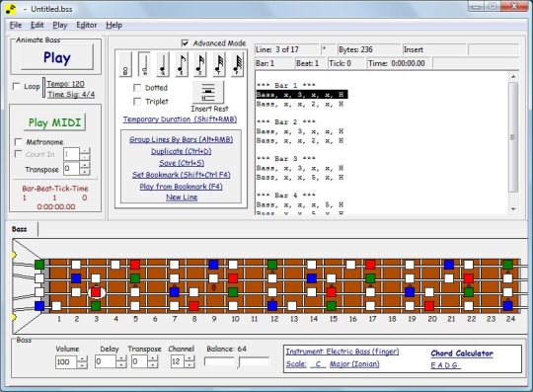The width and height of the screenshot is (533, 392).
Task: Click the Insert Rest icon button
Action: point(208,92)
